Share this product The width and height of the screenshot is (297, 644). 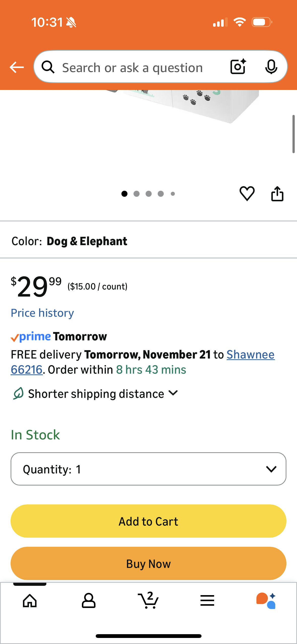(277, 194)
